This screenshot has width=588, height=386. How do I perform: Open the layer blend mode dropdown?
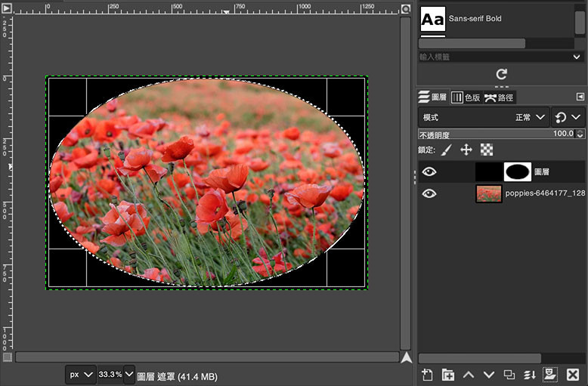click(484, 118)
